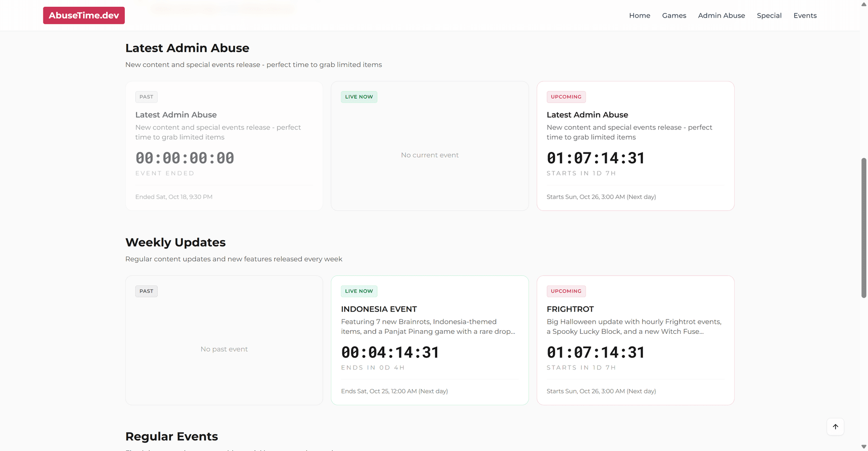The image size is (868, 451).
Task: Click the scrollbar up arrow
Action: (863, 4)
